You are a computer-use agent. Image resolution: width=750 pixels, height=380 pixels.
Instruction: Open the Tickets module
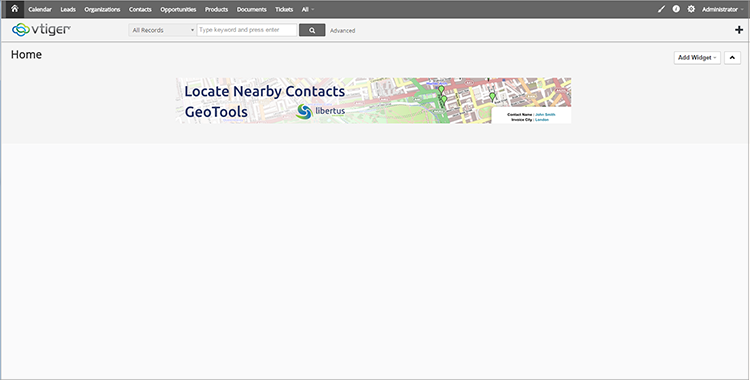[x=284, y=10]
